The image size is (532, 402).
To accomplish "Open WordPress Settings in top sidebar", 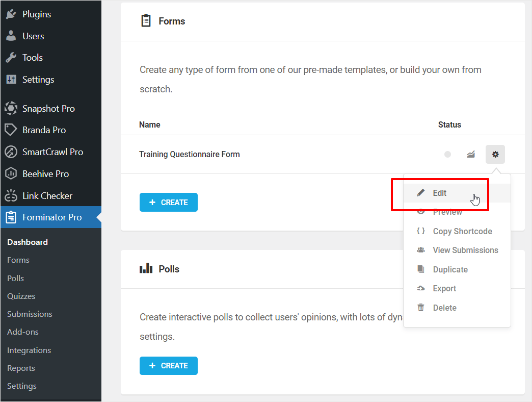I will click(51, 80).
